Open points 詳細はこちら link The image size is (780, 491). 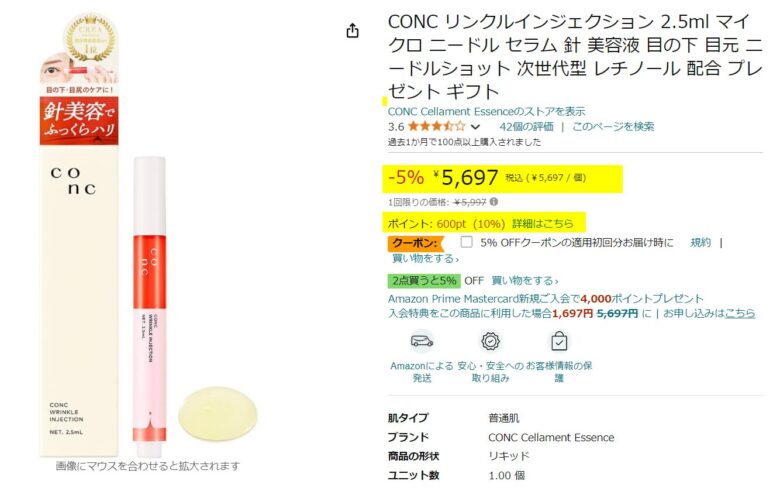pyautogui.click(x=543, y=223)
